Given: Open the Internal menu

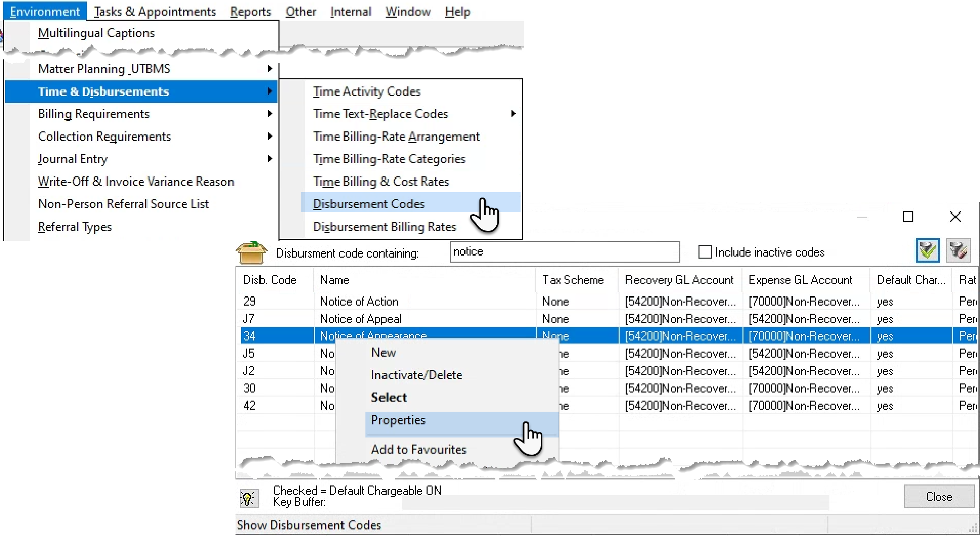Looking at the screenshot, I should 351,11.
